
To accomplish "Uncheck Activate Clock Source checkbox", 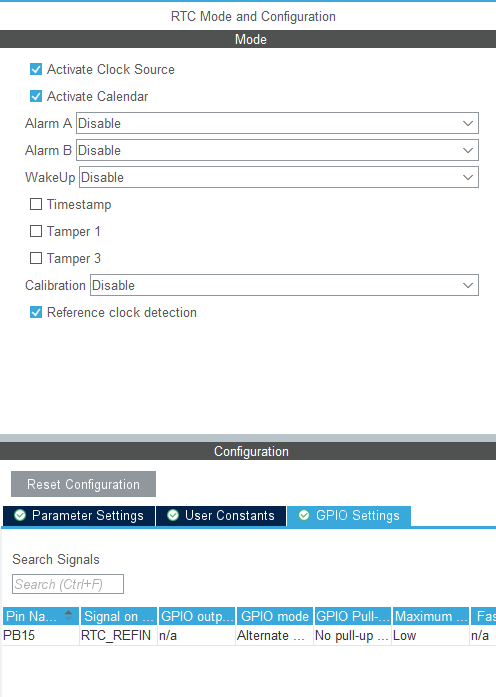I will tap(36, 69).
